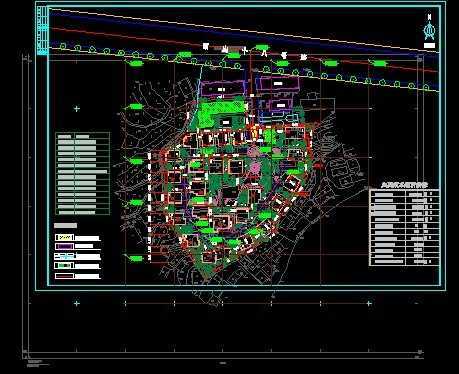Viewport: 459px width, 374px height.
Task: Pick the purple legend swatch
Action: [65, 246]
